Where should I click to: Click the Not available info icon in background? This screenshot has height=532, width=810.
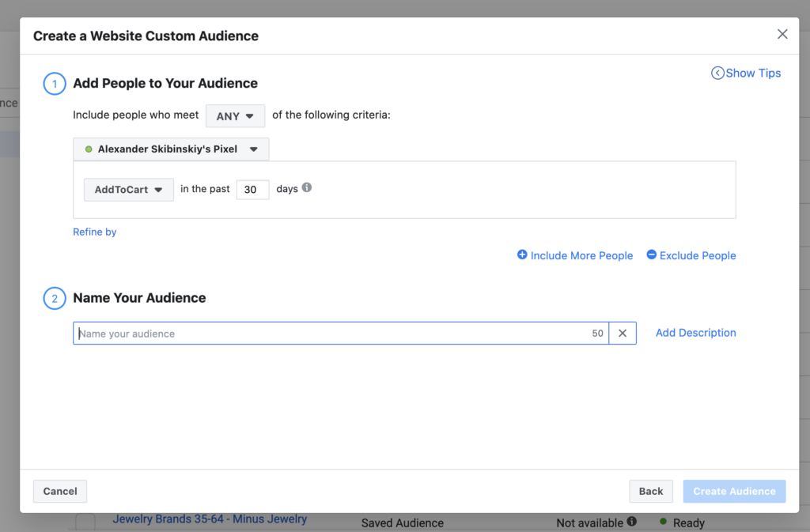pos(632,521)
